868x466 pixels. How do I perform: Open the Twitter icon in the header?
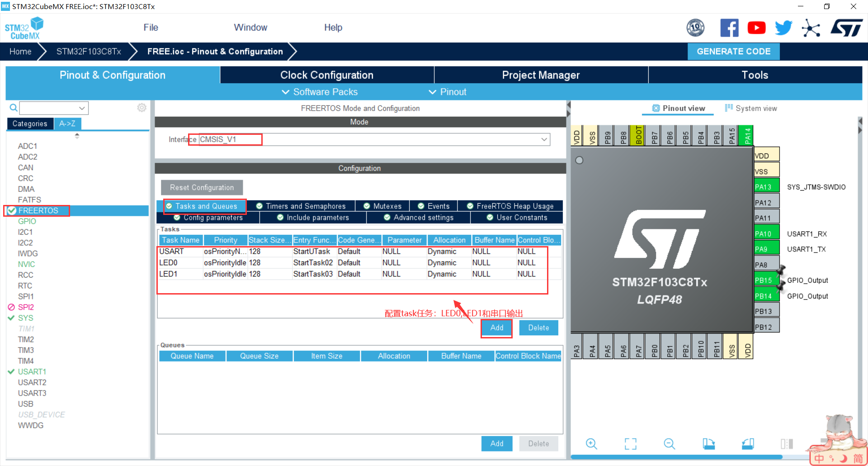[783, 28]
